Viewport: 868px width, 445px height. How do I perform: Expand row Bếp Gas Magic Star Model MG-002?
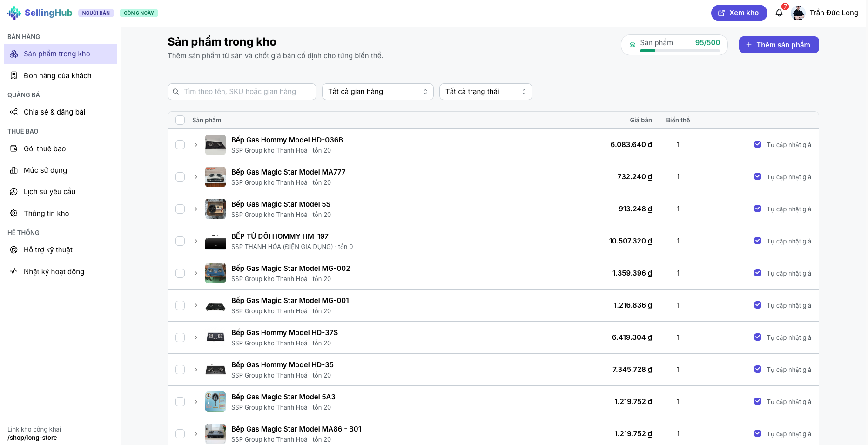click(x=196, y=273)
